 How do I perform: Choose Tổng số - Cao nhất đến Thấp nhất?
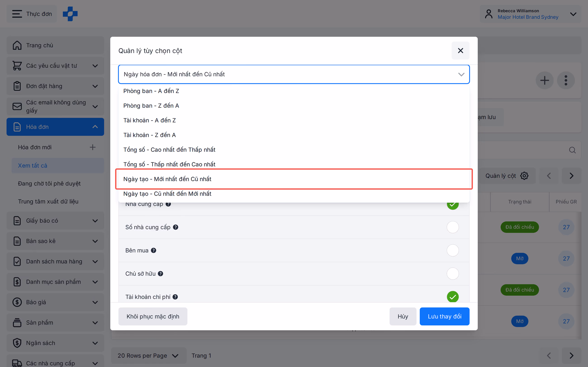pos(294,150)
